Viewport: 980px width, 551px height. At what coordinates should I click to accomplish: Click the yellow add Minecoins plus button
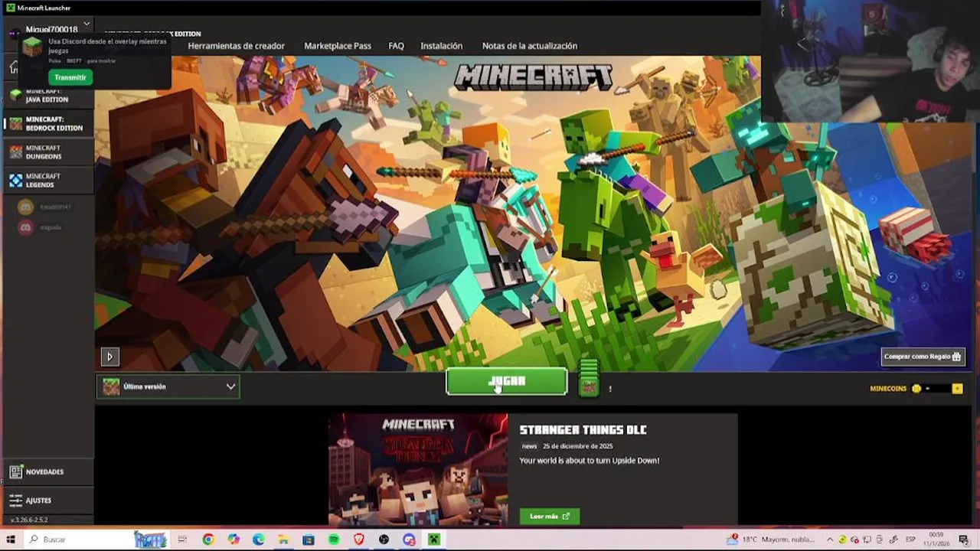(x=957, y=389)
